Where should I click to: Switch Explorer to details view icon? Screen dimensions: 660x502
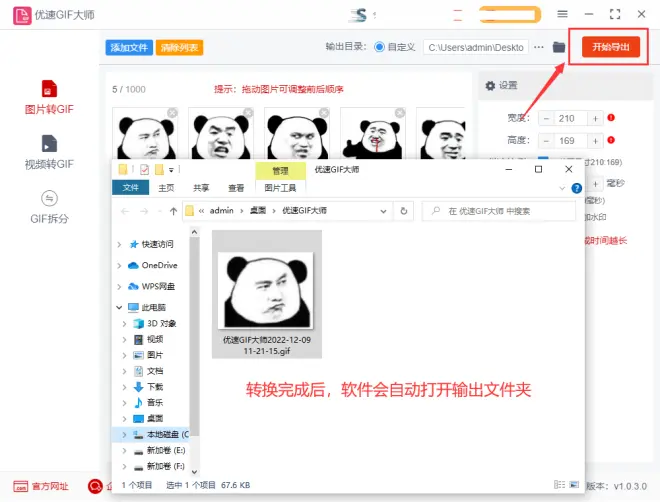pos(559,485)
